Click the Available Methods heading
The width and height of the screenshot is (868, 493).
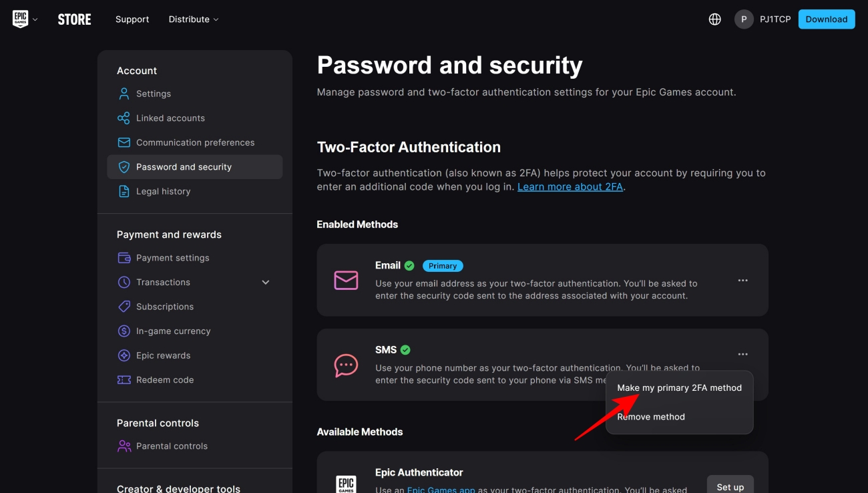pos(360,432)
